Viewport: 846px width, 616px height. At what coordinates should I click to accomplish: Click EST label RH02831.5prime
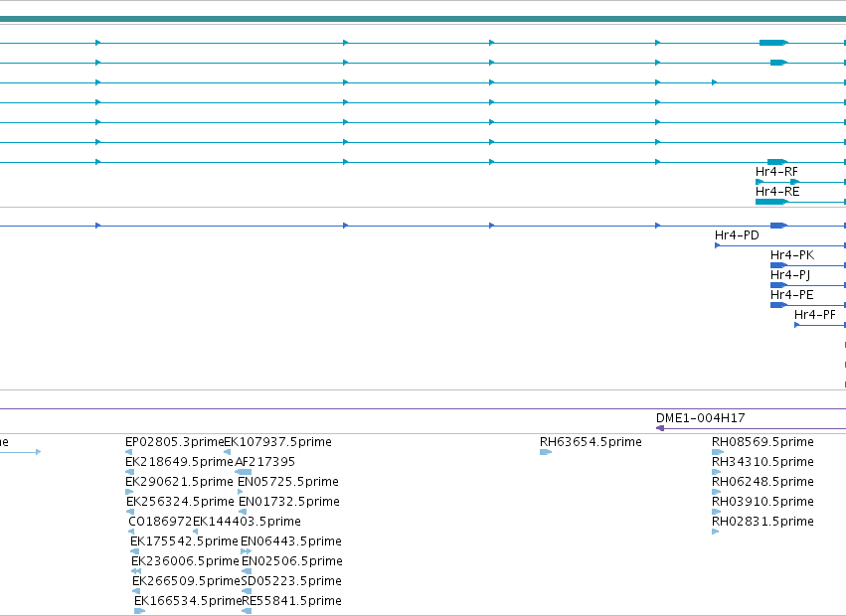pyautogui.click(x=762, y=522)
